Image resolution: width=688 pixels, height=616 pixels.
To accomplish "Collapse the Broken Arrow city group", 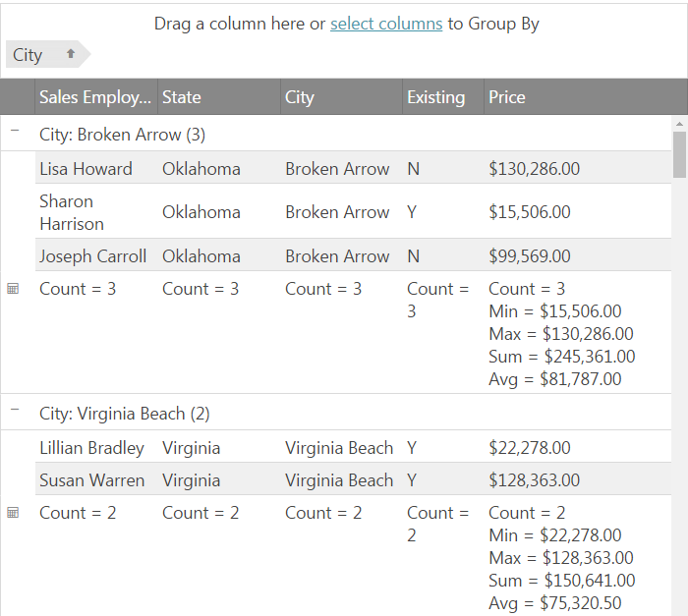I will tap(15, 131).
